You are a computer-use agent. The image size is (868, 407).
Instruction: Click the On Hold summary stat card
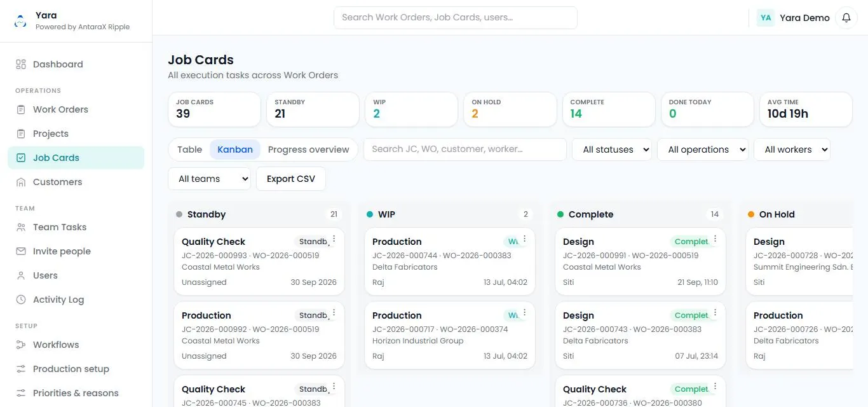[510, 109]
